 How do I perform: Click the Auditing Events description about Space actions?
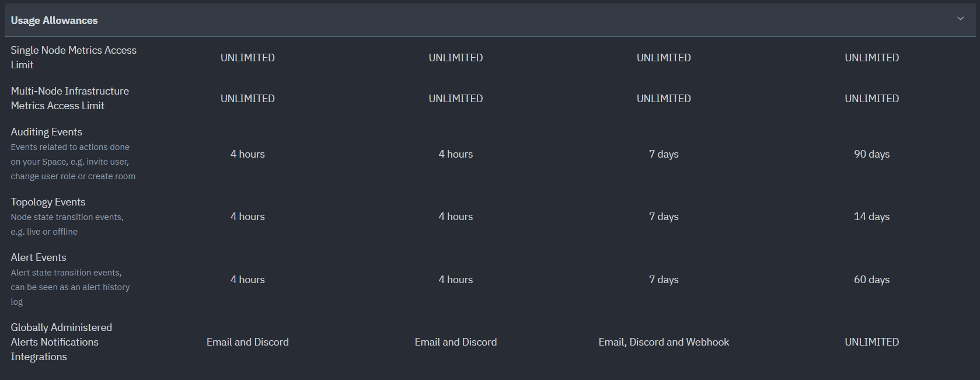[72, 162]
